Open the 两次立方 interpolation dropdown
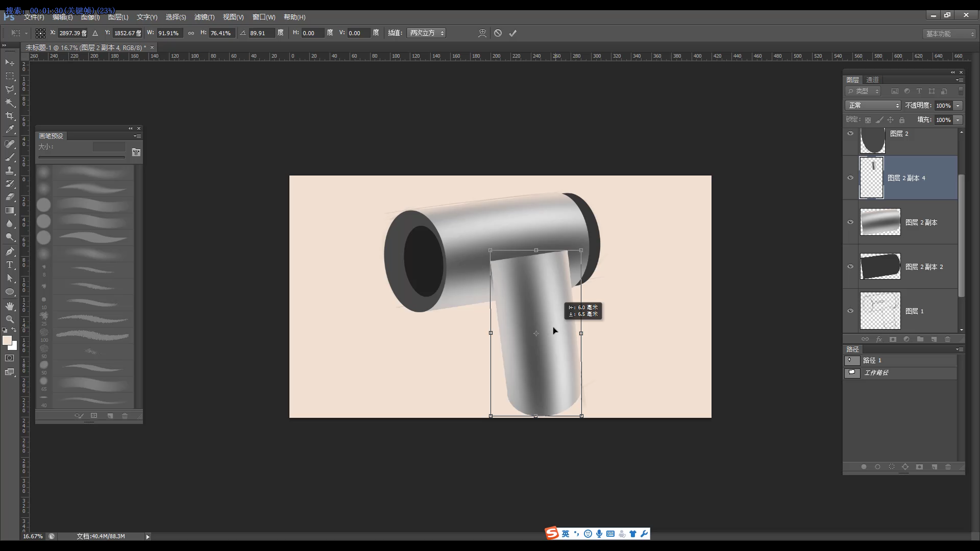Viewport: 980px width, 551px height. pos(426,33)
